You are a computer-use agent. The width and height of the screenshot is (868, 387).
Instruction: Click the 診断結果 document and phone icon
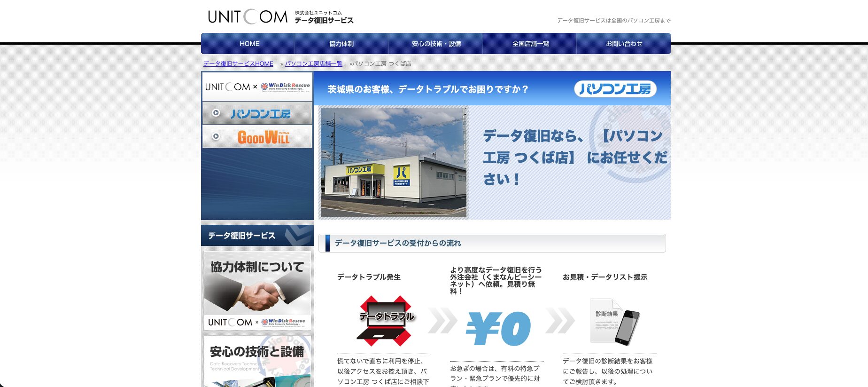point(614,322)
